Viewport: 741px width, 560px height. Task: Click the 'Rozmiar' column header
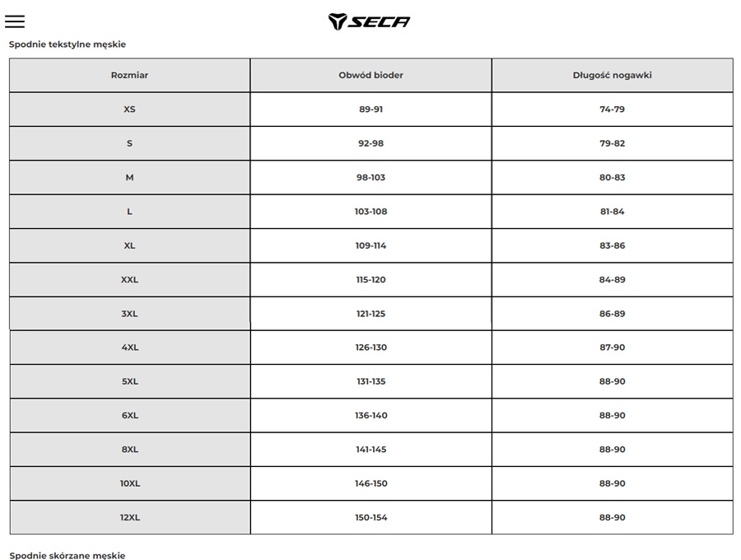pos(129,75)
